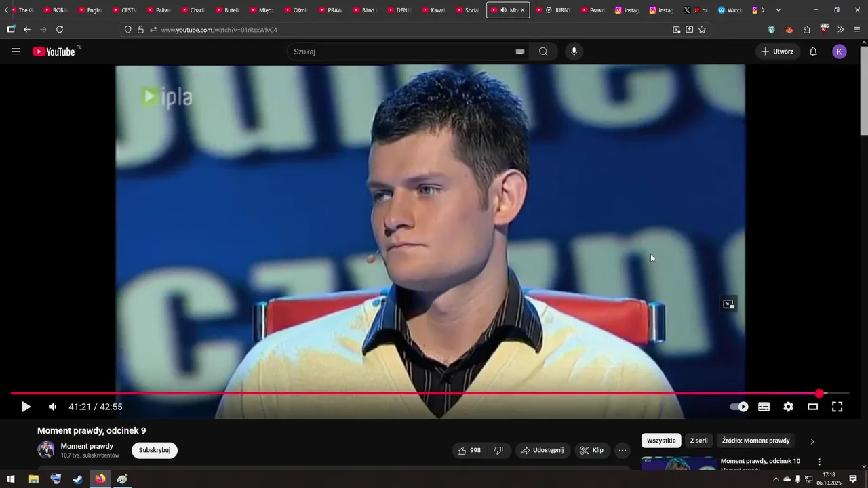Open the browser application menu
868x488 pixels.
pos(857,30)
